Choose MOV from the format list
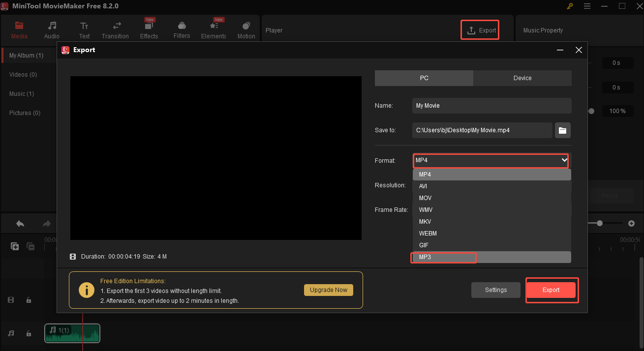This screenshot has height=351, width=644. point(491,198)
